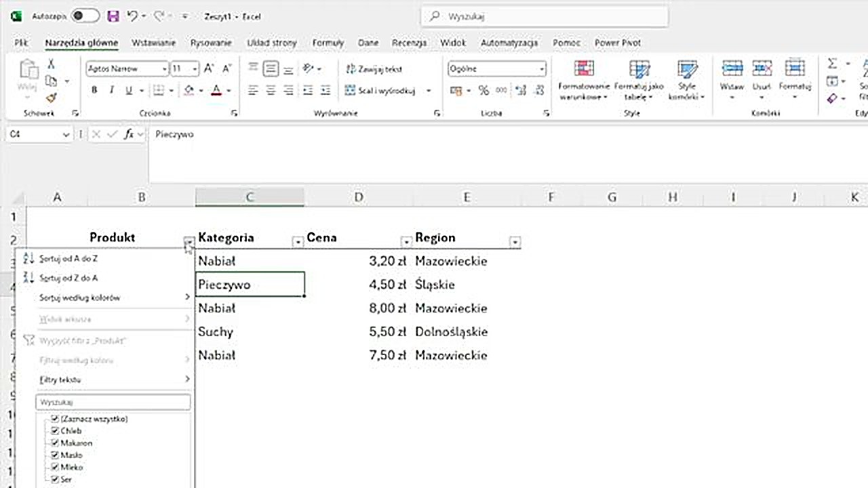Click the Bold formatting icon
This screenshot has width=868, height=488.
coord(94,91)
